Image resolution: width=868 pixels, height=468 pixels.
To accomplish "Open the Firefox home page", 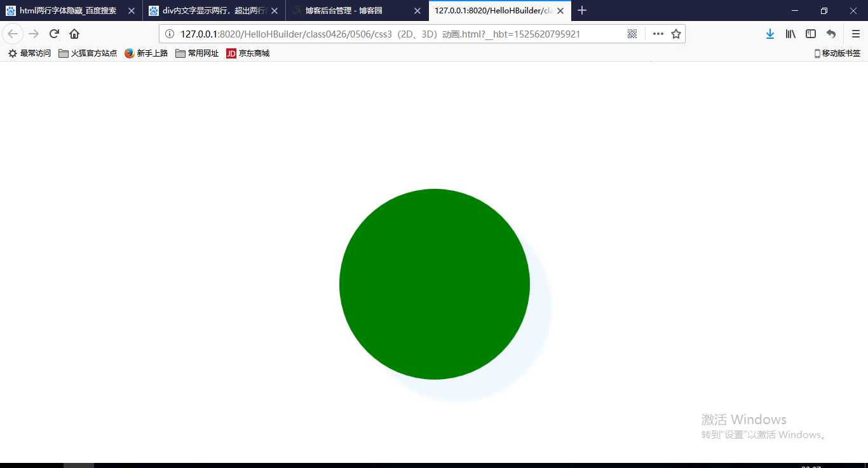I will pos(74,34).
